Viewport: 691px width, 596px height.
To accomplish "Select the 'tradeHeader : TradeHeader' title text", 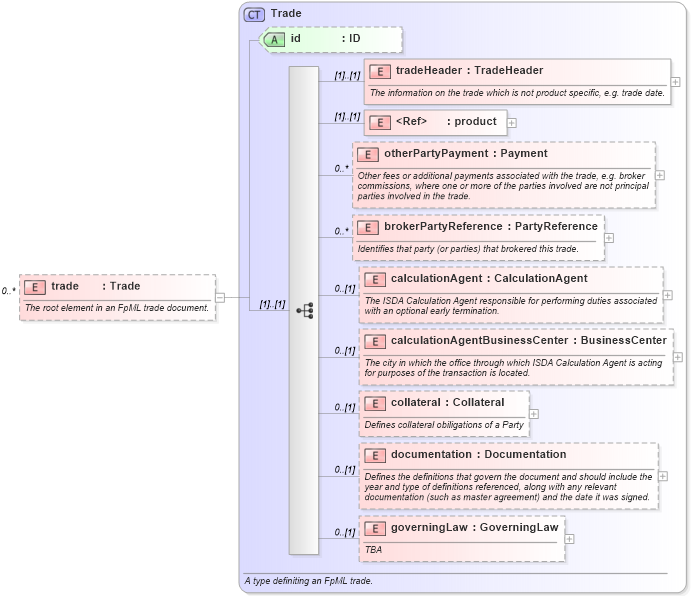I will point(469,71).
